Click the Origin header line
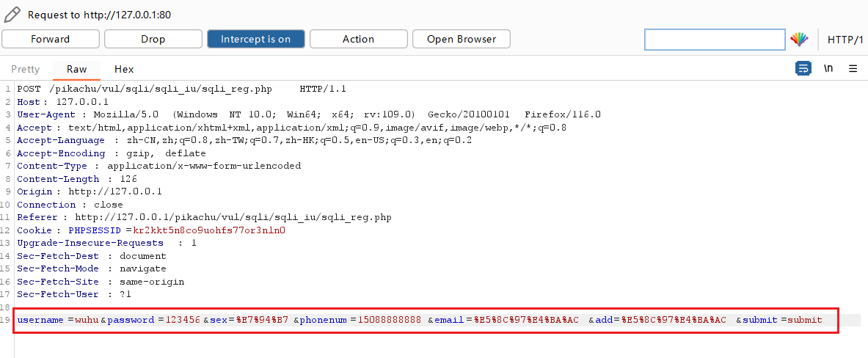This screenshot has height=358, width=868. 89,191
